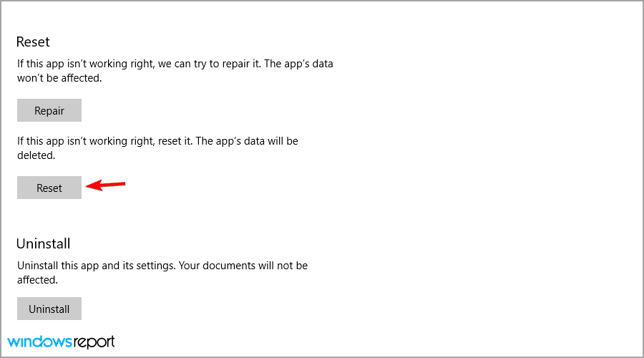Click the word "deleted." above Reset button
The width and height of the screenshot is (644, 358).
(36, 155)
